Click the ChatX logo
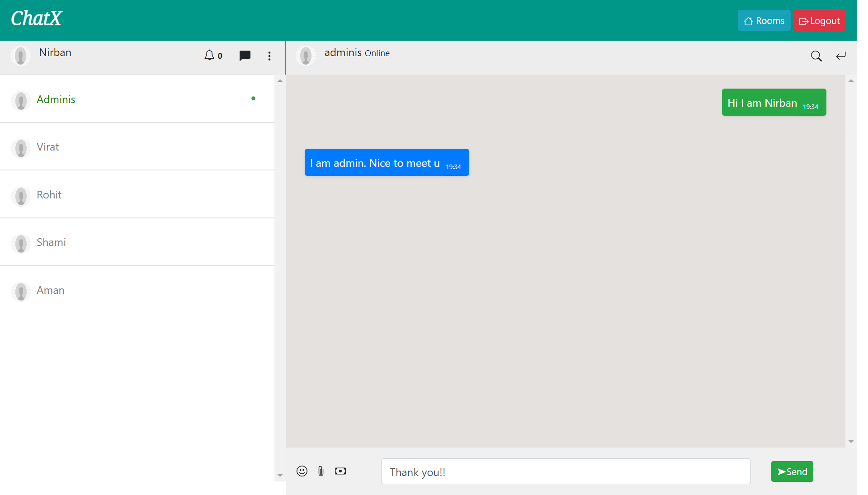Image resolution: width=868 pixels, height=495 pixels. [36, 19]
